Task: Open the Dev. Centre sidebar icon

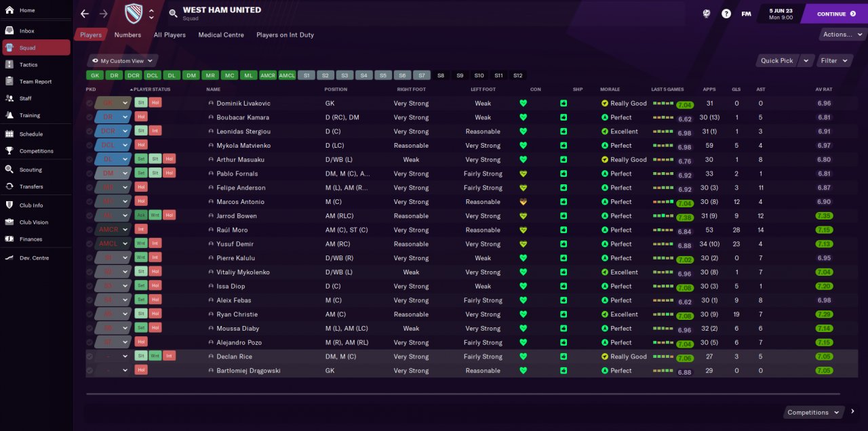Action: (x=9, y=258)
